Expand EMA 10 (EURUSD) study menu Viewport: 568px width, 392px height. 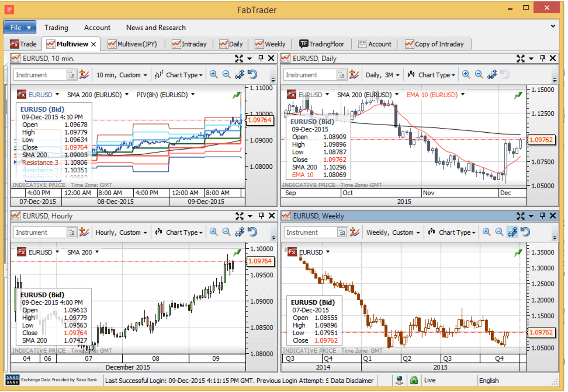(463, 94)
